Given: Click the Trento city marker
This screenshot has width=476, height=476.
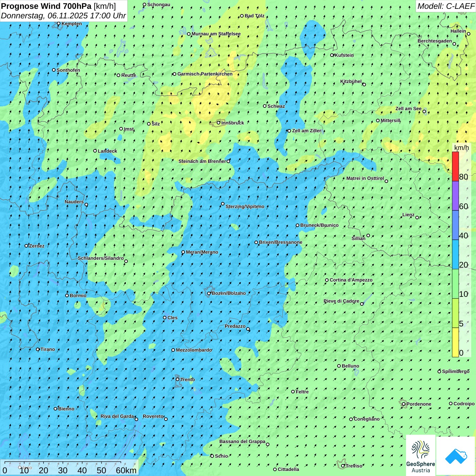Looking at the screenshot, I should coord(177,379).
